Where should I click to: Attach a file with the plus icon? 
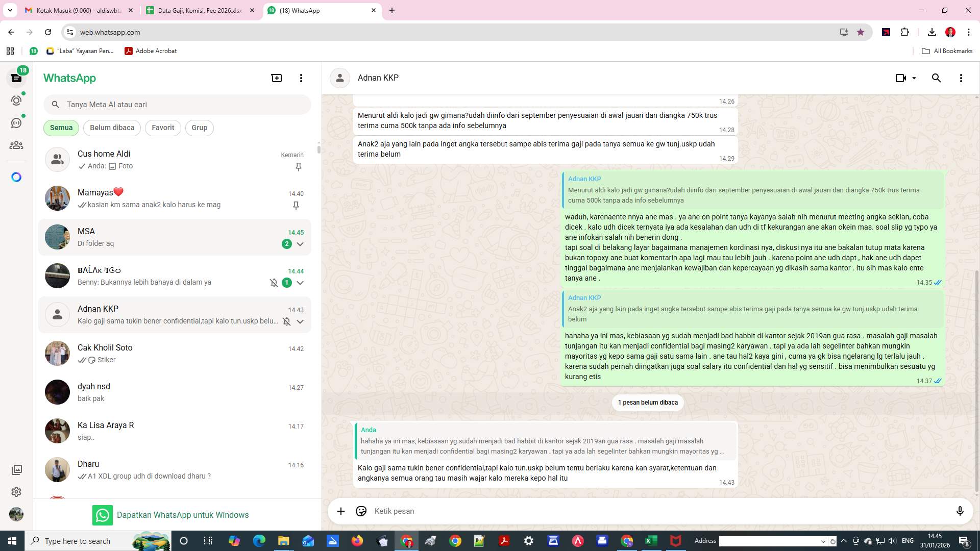coord(341,511)
